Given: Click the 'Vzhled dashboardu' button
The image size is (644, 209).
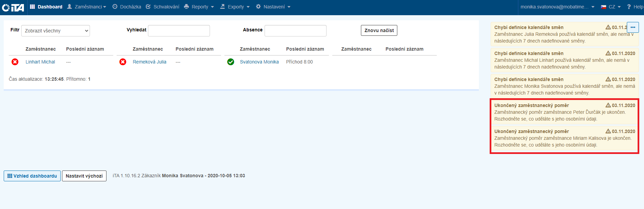Looking at the screenshot, I should (x=32, y=176).
